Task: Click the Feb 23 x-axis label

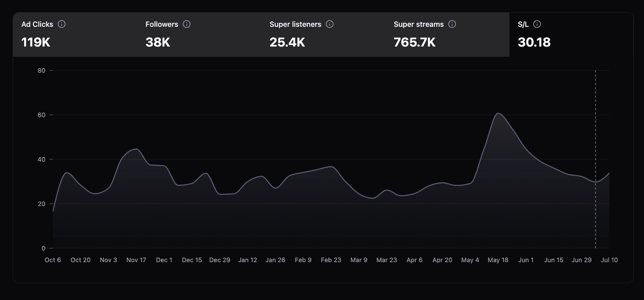Action: click(x=331, y=260)
